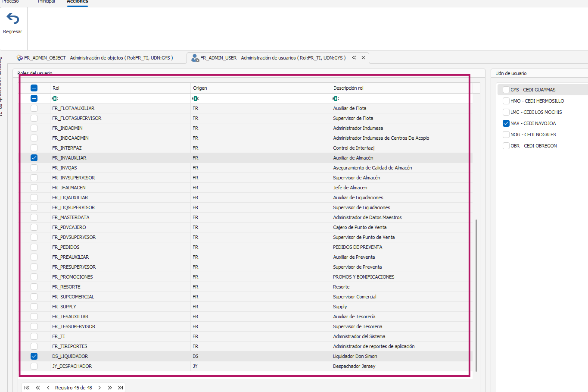The width and height of the screenshot is (588, 392).
Task: Uncheck NAV - CEDI NAVOJOA checkbox
Action: coord(506,123)
